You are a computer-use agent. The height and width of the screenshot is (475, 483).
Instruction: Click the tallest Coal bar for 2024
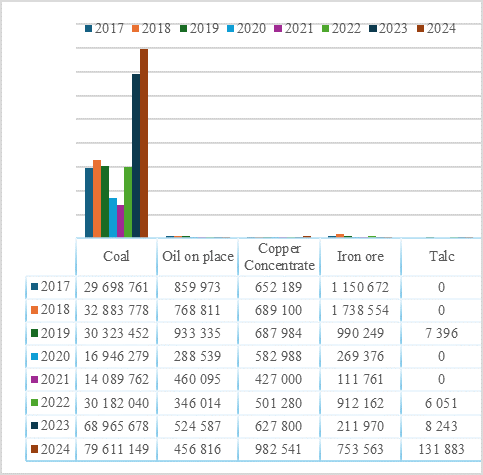(x=144, y=143)
